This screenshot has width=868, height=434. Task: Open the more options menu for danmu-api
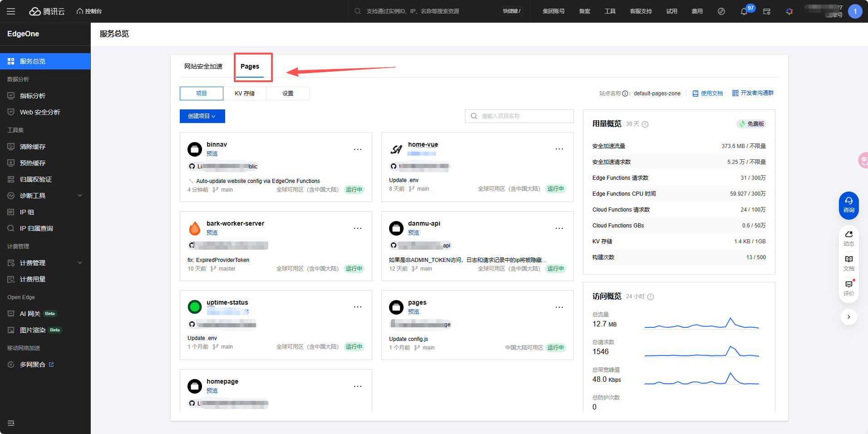click(559, 228)
